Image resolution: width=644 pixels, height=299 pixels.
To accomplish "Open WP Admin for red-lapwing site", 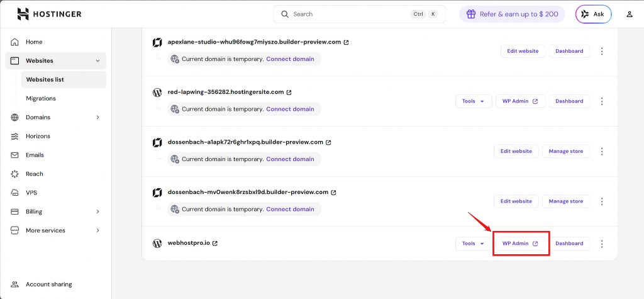I will tap(520, 101).
